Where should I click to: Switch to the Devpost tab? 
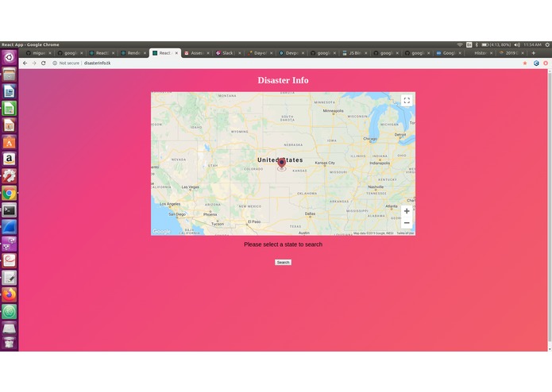coord(291,53)
